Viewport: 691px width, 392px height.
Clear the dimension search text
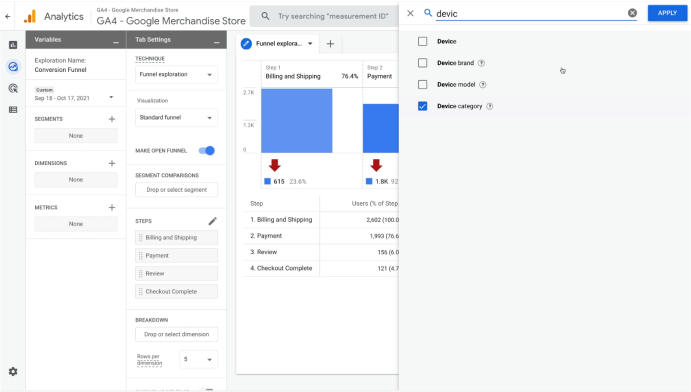coord(632,13)
